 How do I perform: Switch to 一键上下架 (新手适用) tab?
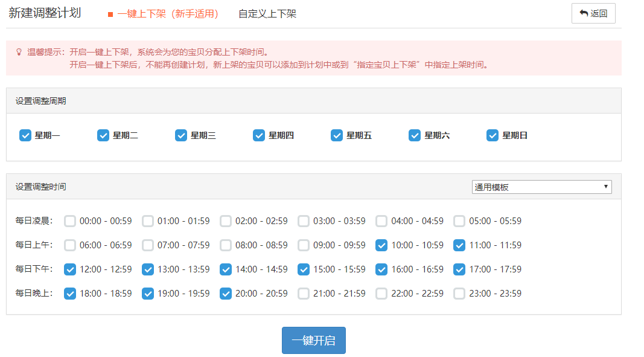click(163, 14)
